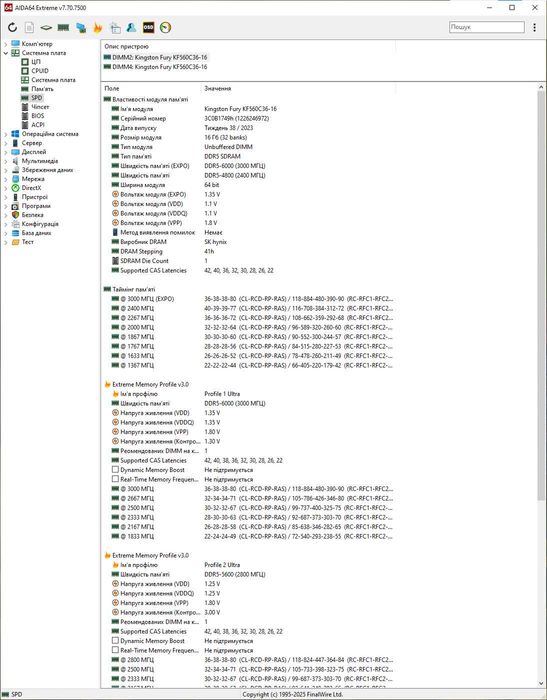Open the OSD panel toolbar icon
The image size is (547, 700).
point(148,28)
